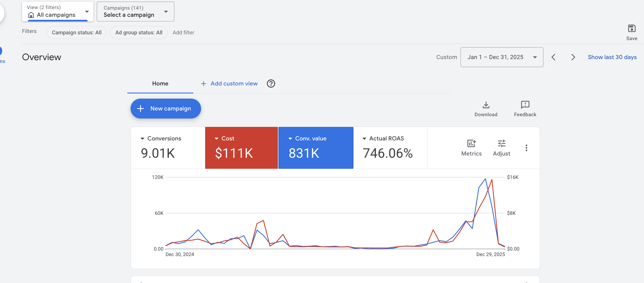Screen dimensions: 644x283
Task: Click the Ad group status: All filter chip
Action: [x=139, y=32]
